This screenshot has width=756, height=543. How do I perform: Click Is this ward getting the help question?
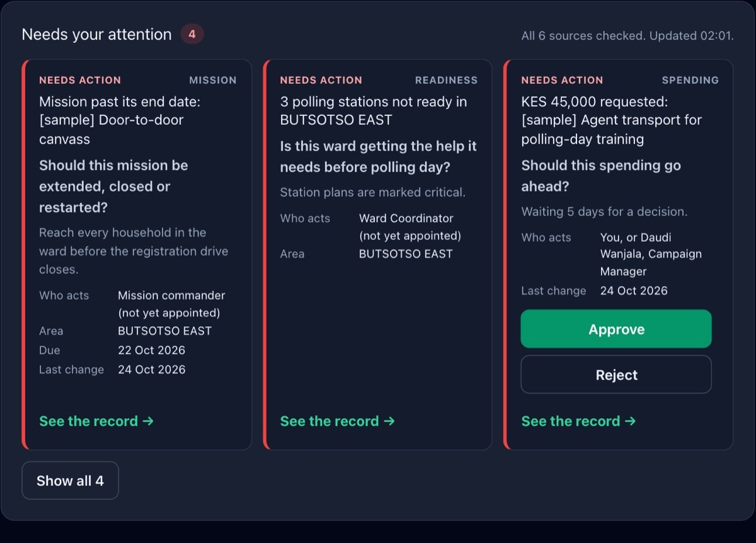click(379, 157)
